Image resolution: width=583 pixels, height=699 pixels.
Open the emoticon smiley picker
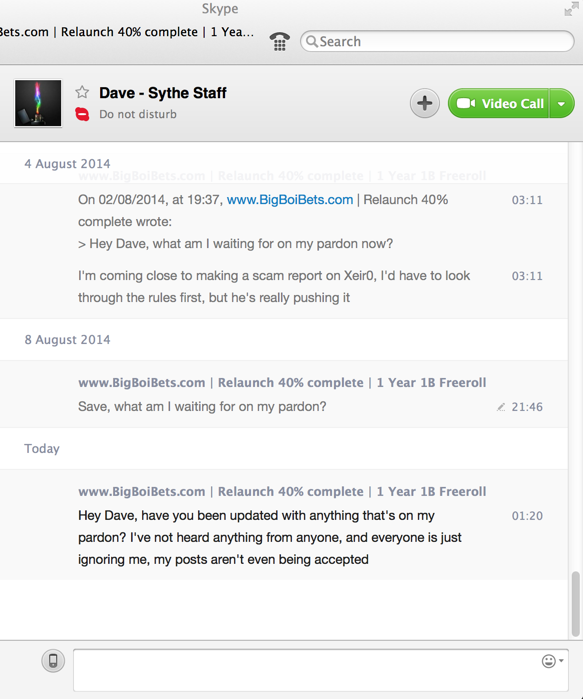click(x=549, y=661)
